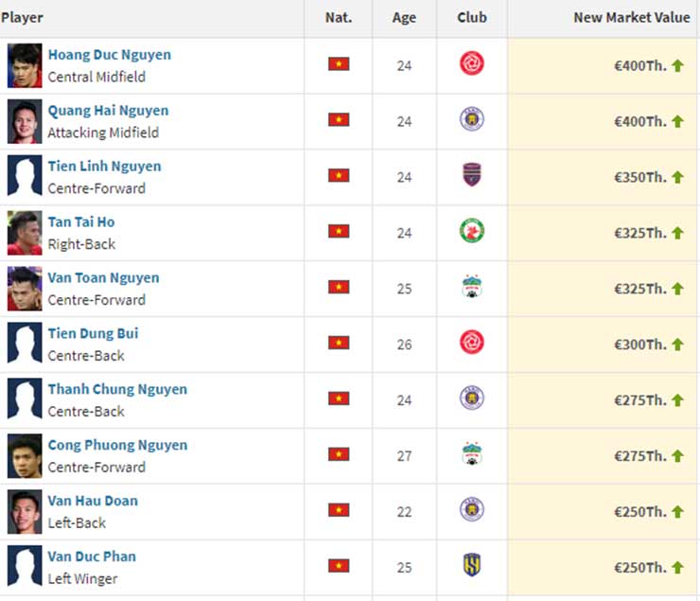Image resolution: width=700 pixels, height=601 pixels.
Task: Sort table by Player column header
Action: click(23, 18)
